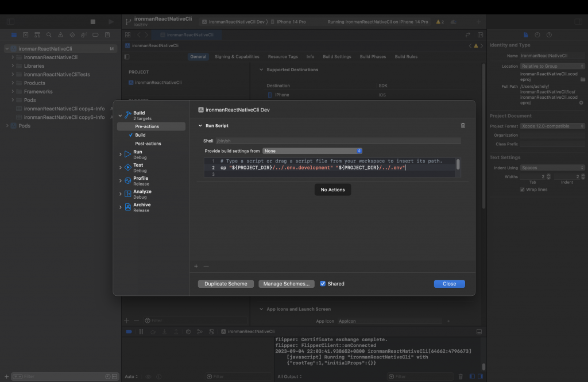This screenshot has height=382, width=588.
Task: Open the Source Control navigator icon
Action: tap(25, 35)
